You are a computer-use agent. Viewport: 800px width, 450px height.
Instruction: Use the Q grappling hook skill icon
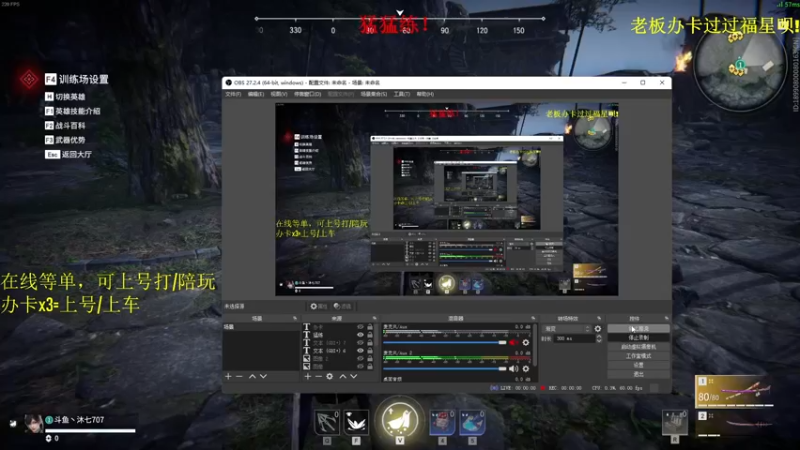[x=327, y=422]
